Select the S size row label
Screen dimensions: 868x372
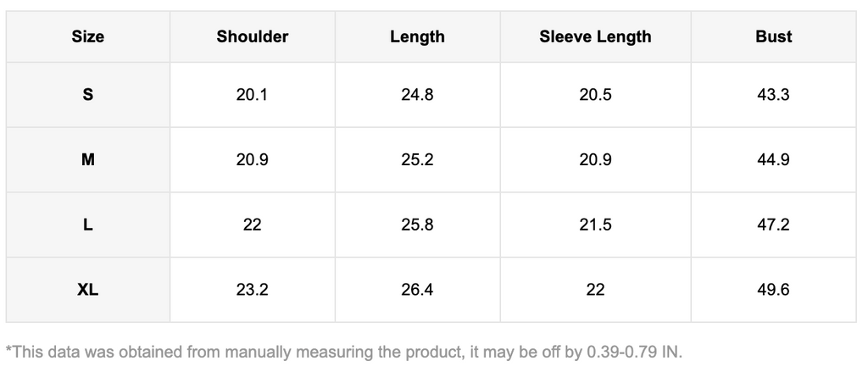[x=87, y=95]
